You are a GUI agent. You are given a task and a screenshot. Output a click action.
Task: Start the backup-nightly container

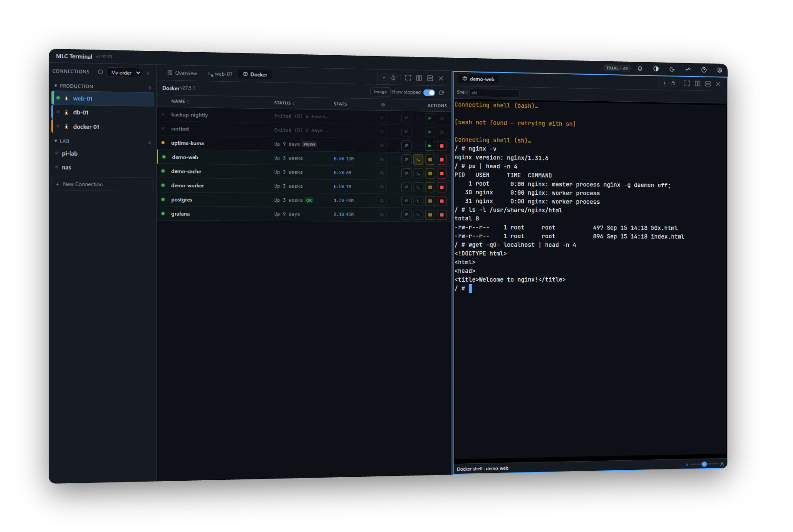pyautogui.click(x=430, y=118)
